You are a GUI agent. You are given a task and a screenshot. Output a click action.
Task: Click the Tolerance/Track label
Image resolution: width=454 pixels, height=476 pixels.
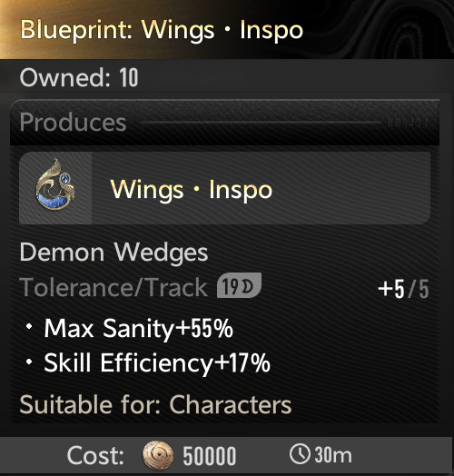pos(113,287)
